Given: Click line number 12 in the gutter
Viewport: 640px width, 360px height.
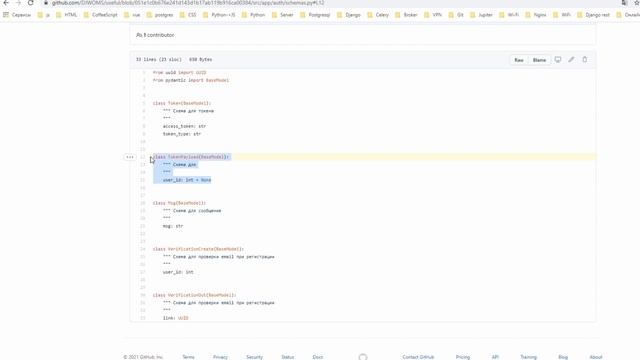Looking at the screenshot, I should click(x=143, y=157).
